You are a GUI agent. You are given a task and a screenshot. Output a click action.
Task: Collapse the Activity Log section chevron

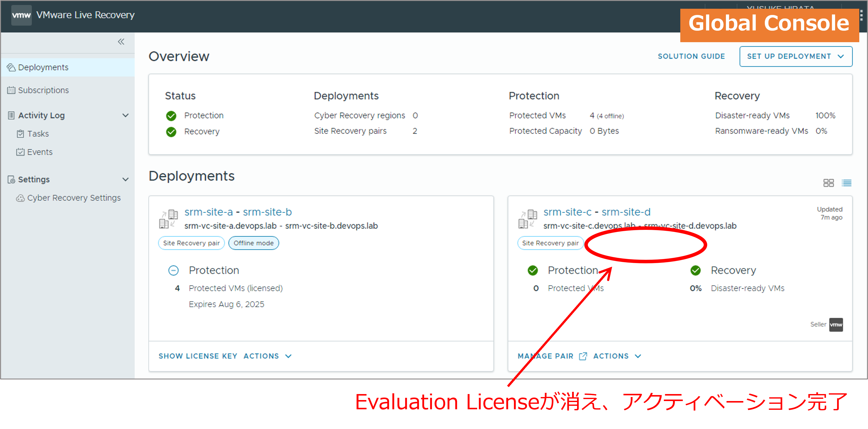pos(125,115)
